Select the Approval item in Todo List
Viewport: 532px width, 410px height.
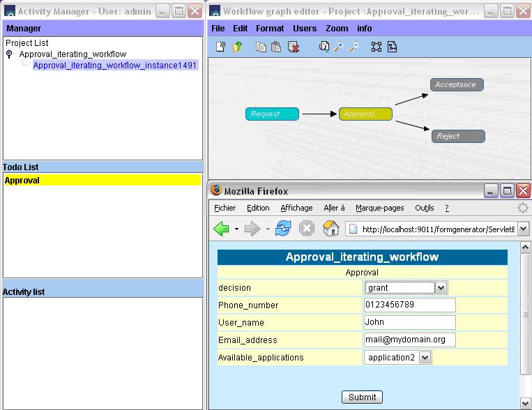102,180
